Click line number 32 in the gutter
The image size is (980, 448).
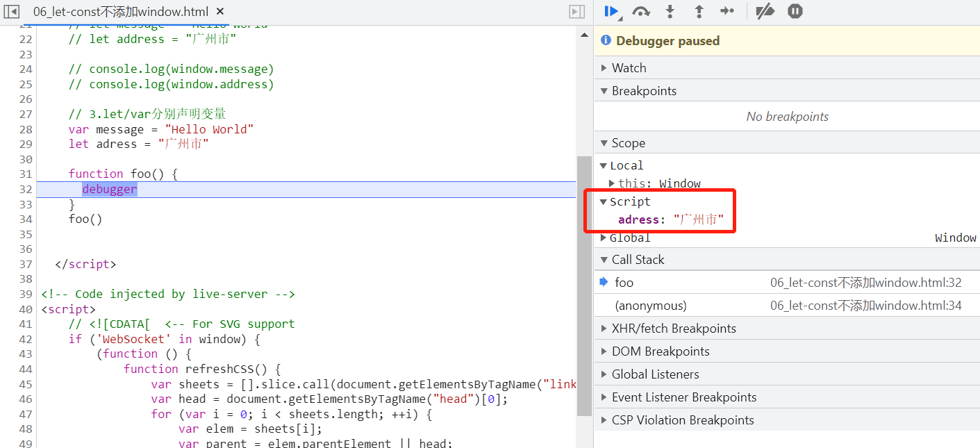click(26, 189)
